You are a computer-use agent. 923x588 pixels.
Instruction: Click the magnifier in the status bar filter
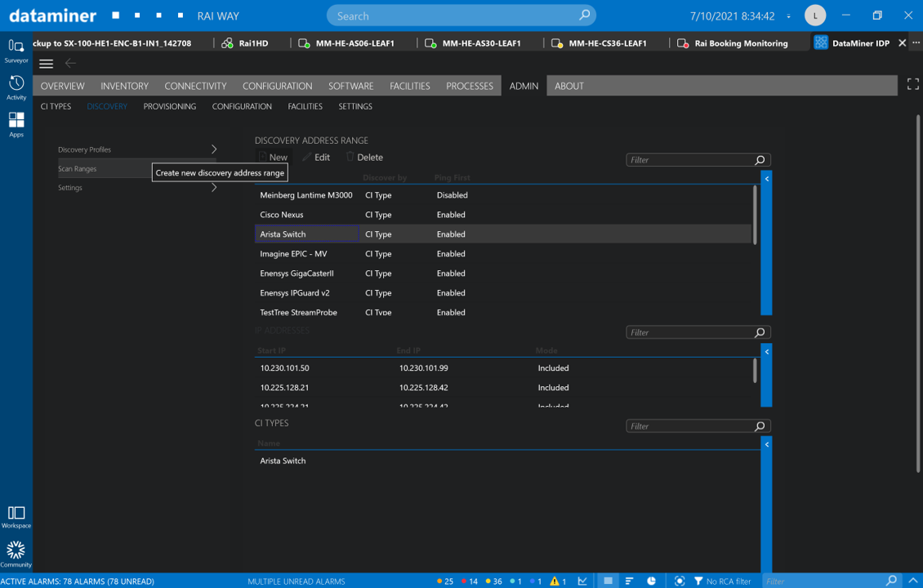892,581
